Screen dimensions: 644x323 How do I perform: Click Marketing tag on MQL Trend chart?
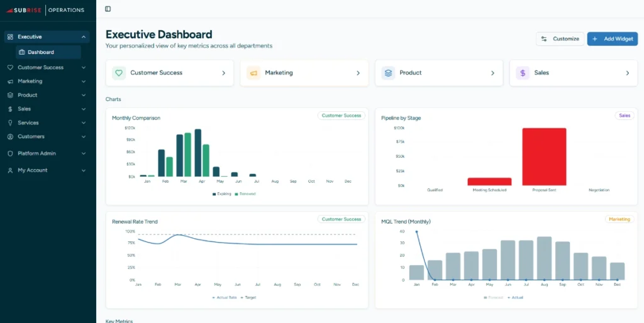(x=619, y=219)
